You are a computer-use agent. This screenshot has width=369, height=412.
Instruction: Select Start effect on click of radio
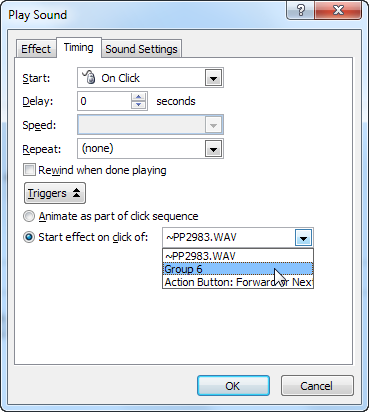click(x=29, y=237)
